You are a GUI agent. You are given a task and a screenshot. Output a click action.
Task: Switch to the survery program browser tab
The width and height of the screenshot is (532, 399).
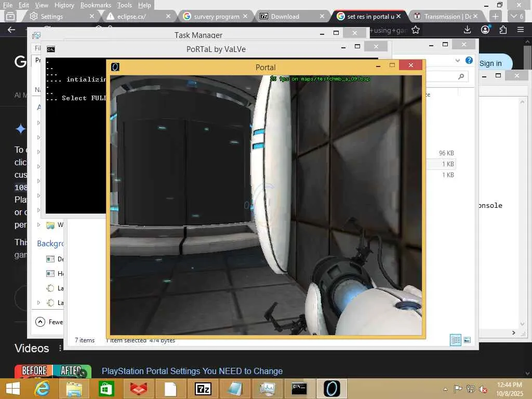[x=214, y=16]
